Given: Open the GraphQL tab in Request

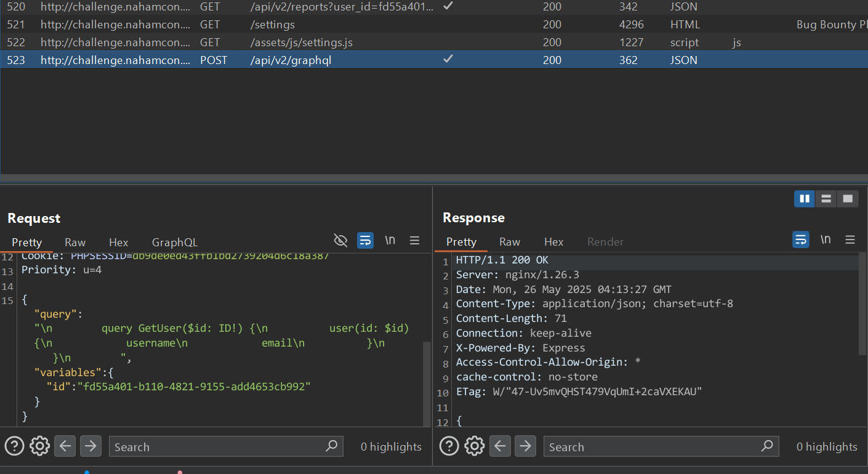Looking at the screenshot, I should coord(175,243).
